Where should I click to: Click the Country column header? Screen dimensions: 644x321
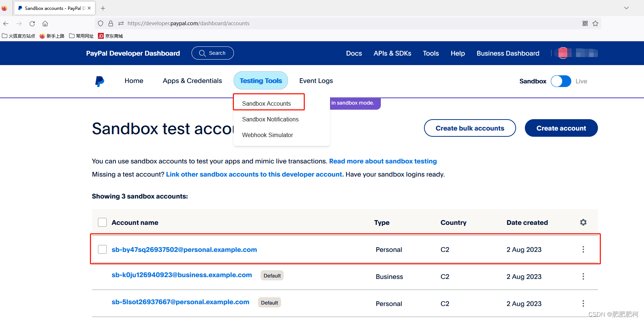coord(454,223)
